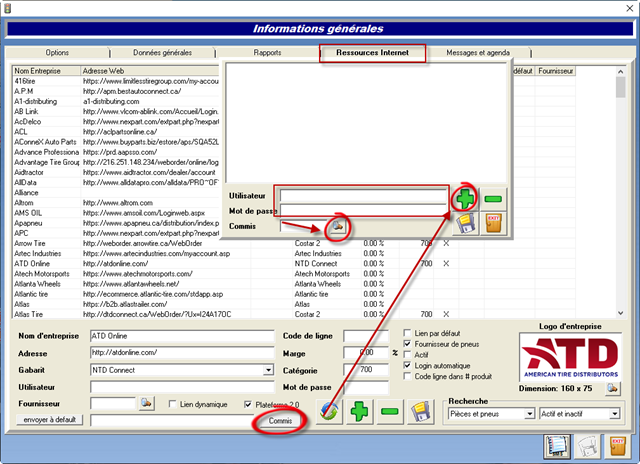Enable the Actif checkbox

(407, 354)
